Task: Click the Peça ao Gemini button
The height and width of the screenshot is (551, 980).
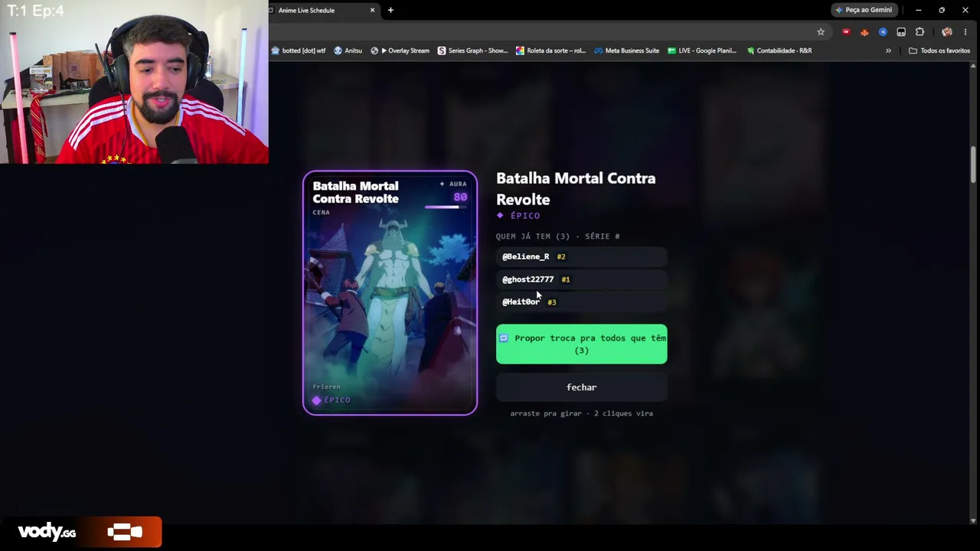Action: click(864, 10)
